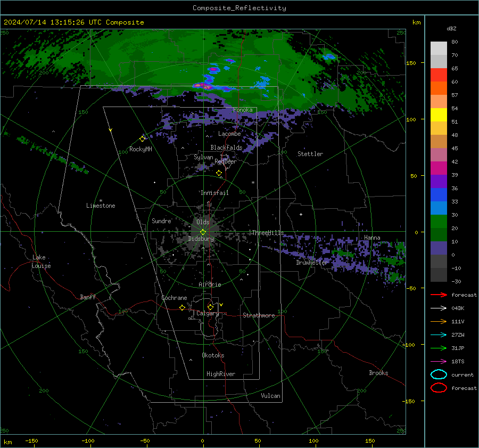Click the yellow diamond marker near RedDeer

(219, 173)
